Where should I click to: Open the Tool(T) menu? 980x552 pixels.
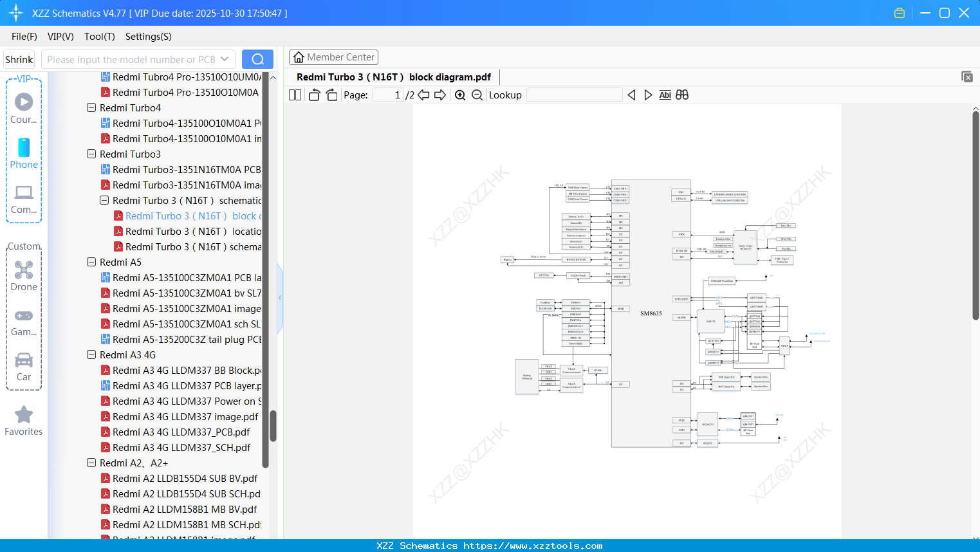[x=99, y=37]
